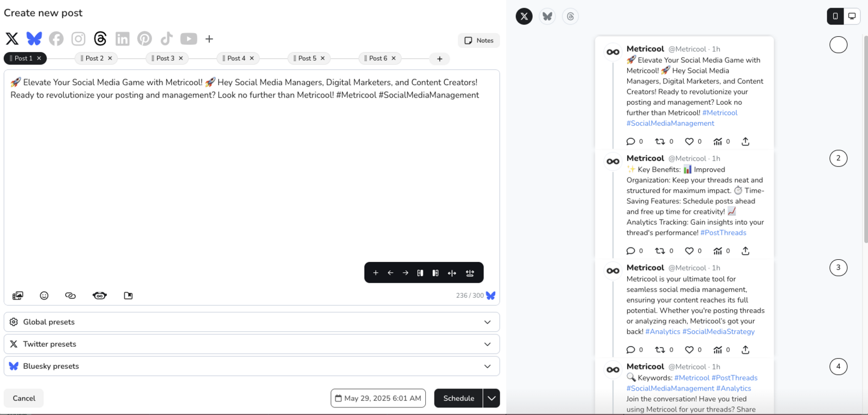Open the Notes button

click(x=479, y=41)
